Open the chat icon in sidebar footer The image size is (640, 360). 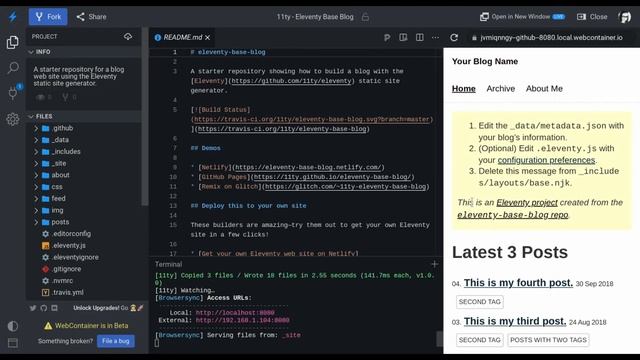(x=54, y=308)
